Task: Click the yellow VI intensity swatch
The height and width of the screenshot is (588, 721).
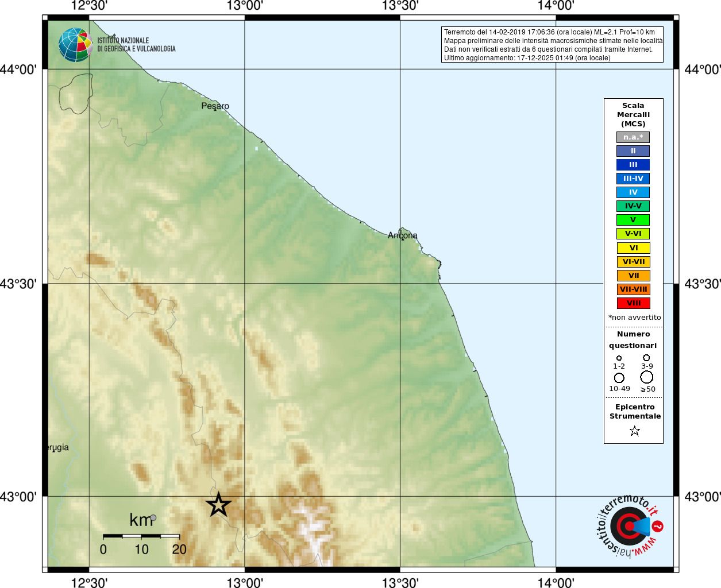Action: [x=634, y=248]
